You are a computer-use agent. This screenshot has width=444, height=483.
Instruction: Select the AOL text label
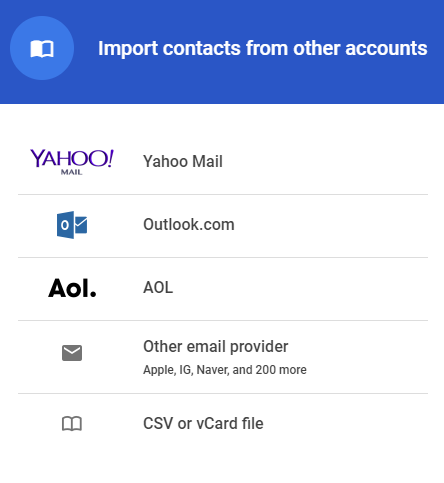(x=158, y=287)
